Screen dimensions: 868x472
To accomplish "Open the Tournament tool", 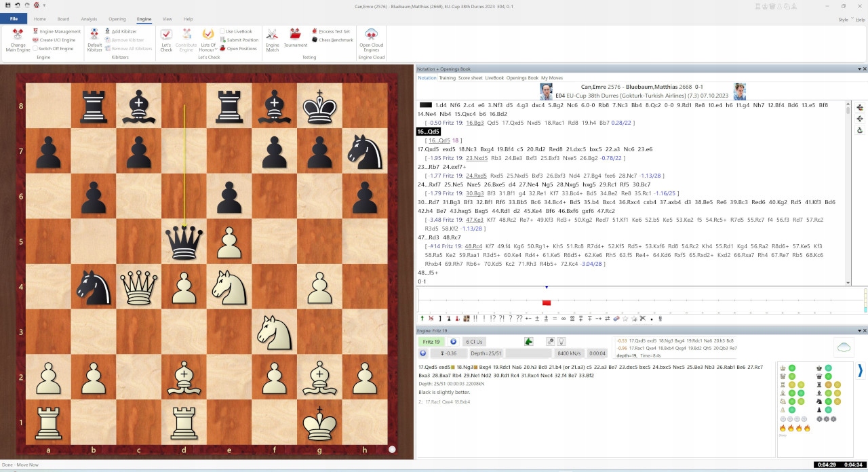I will (x=295, y=39).
